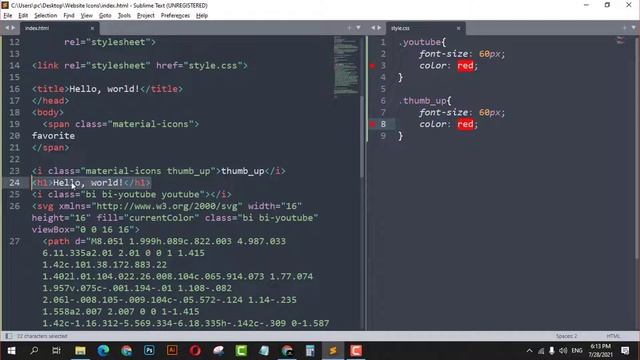Close the index.html tab
Screen dimensions: 640x360
92,28
